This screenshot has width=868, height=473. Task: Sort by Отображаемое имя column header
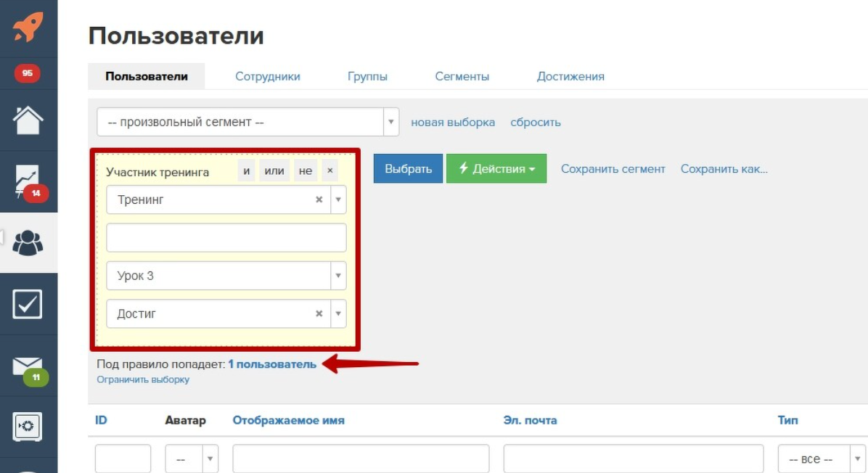(x=288, y=421)
